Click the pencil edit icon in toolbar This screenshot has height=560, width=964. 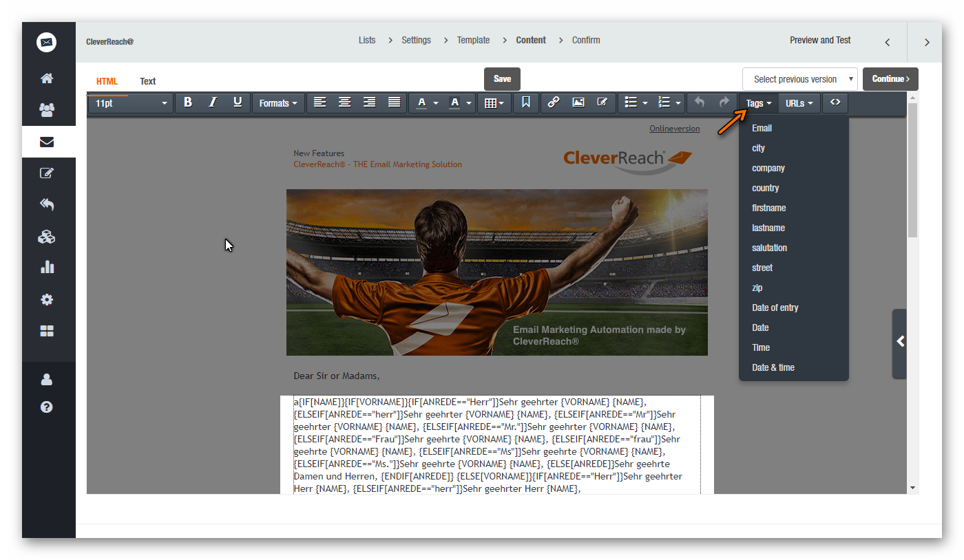602,103
